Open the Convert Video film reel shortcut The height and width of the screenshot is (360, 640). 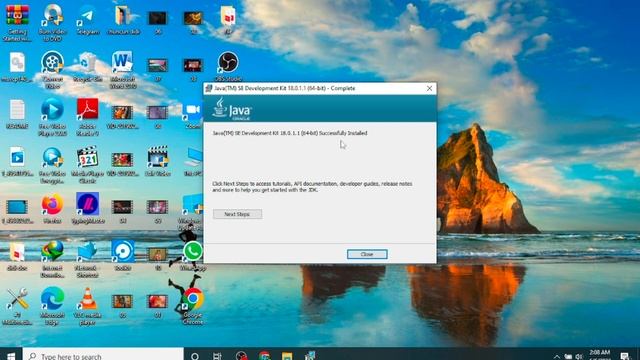(x=52, y=69)
